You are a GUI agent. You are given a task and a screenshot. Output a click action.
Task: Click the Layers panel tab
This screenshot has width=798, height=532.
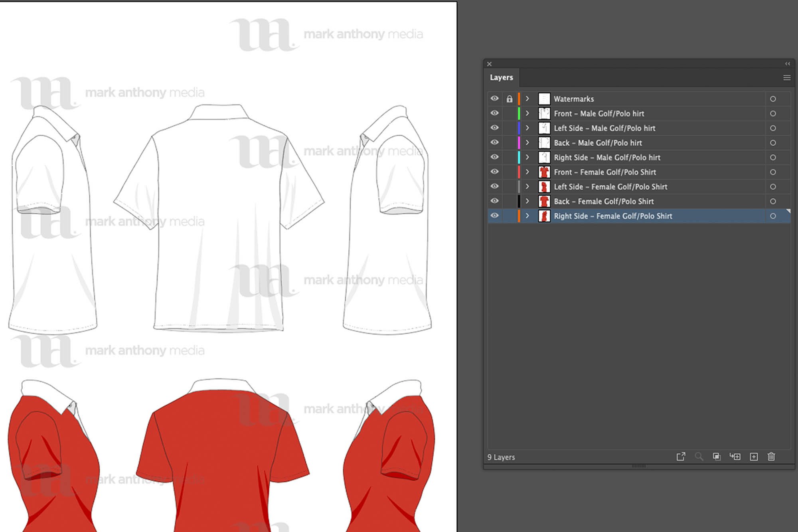[502, 77]
